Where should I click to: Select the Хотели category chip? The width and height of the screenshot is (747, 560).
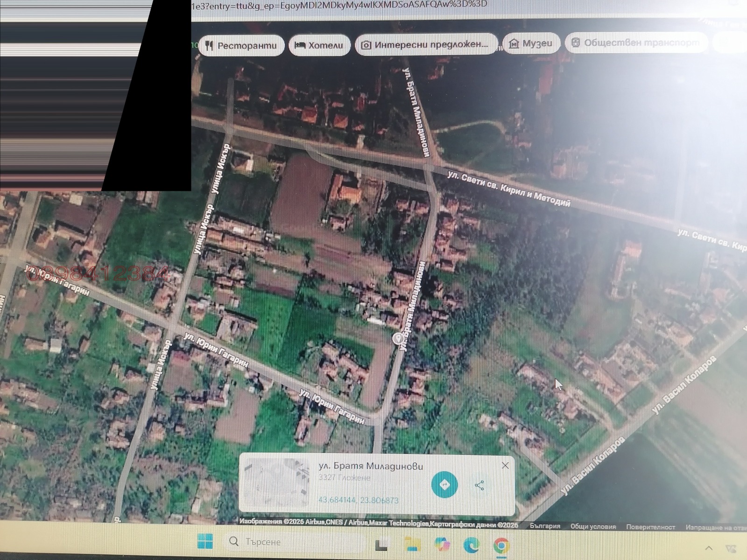(x=319, y=45)
